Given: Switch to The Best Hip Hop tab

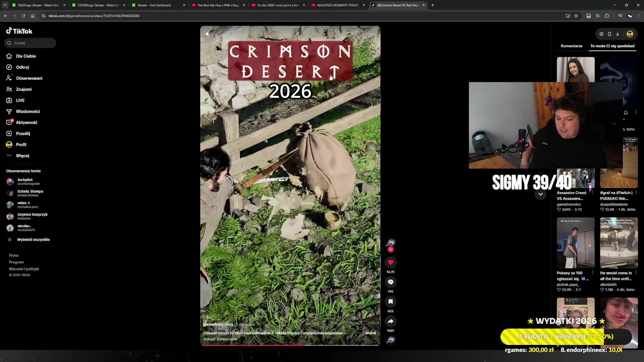Looking at the screenshot, I should [x=218, y=5].
